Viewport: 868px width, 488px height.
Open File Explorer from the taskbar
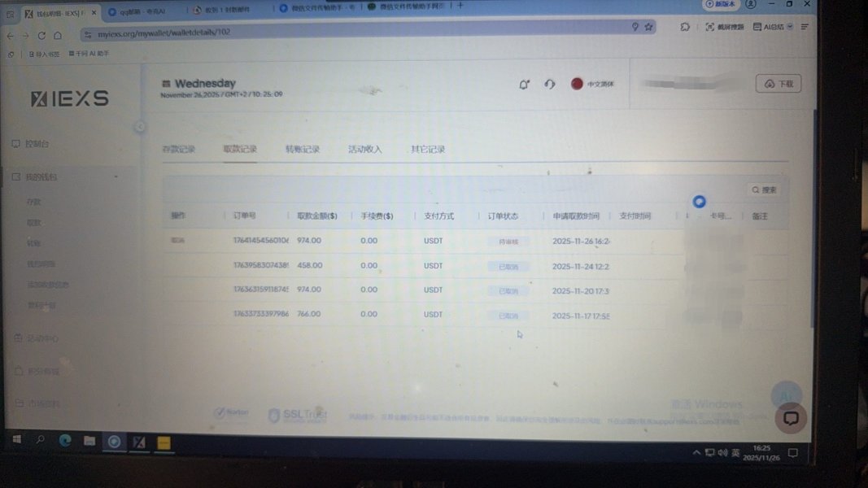point(89,441)
